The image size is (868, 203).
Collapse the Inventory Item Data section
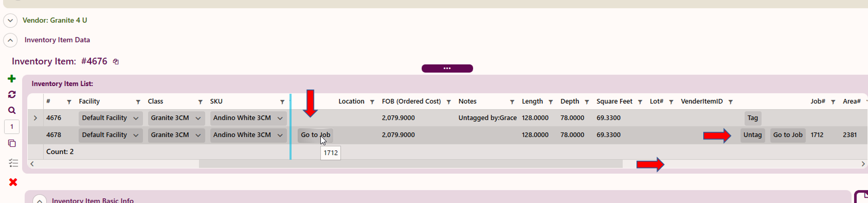coord(10,40)
